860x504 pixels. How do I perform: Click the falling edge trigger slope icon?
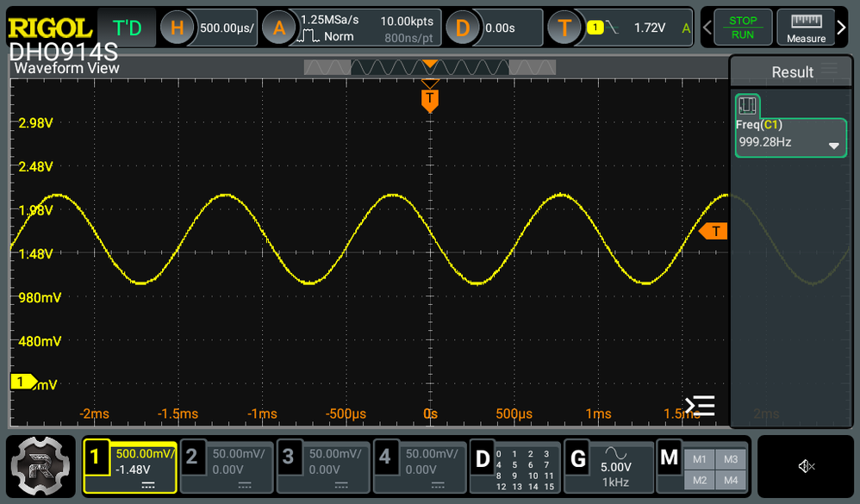click(612, 28)
